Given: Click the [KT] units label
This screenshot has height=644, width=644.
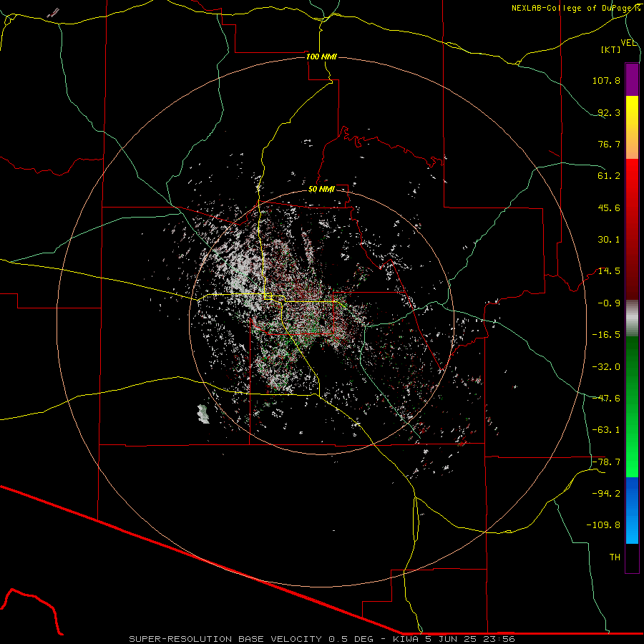Looking at the screenshot, I should pos(611,49).
